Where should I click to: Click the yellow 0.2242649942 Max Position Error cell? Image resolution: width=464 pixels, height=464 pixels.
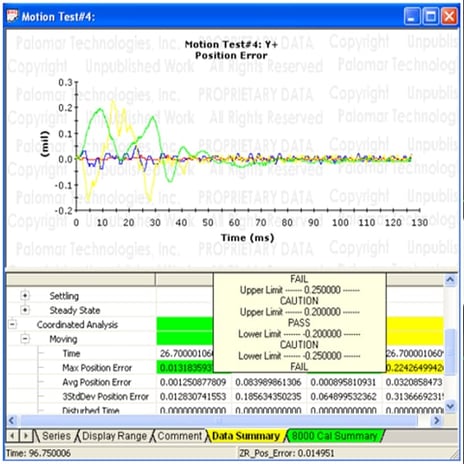[415, 368]
